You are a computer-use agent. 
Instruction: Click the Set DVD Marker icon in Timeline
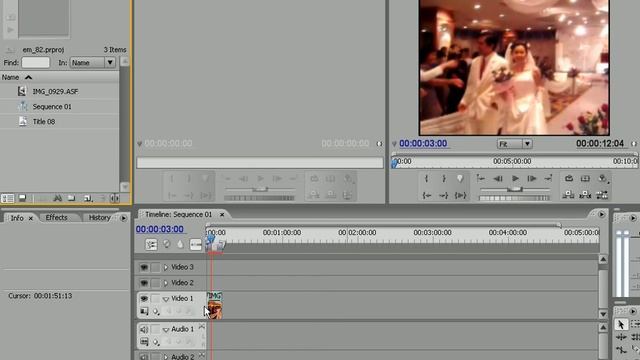click(x=167, y=244)
